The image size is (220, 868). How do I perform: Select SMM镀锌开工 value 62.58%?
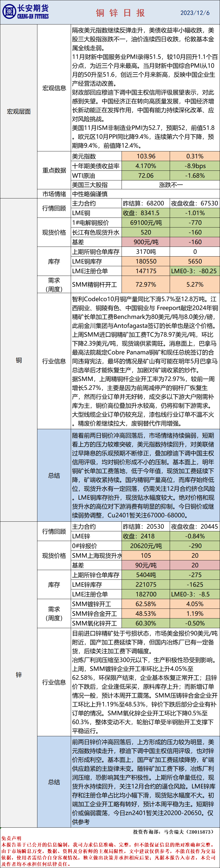click(146, 604)
